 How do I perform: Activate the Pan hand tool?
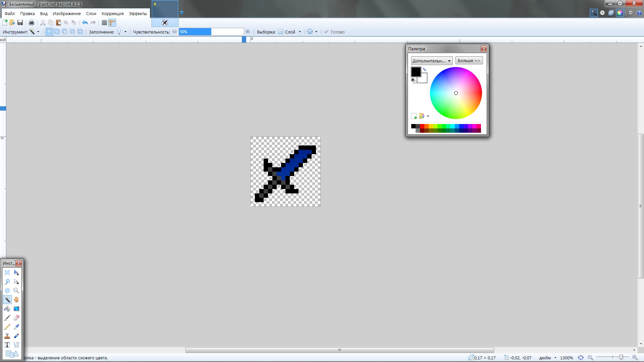[16, 300]
